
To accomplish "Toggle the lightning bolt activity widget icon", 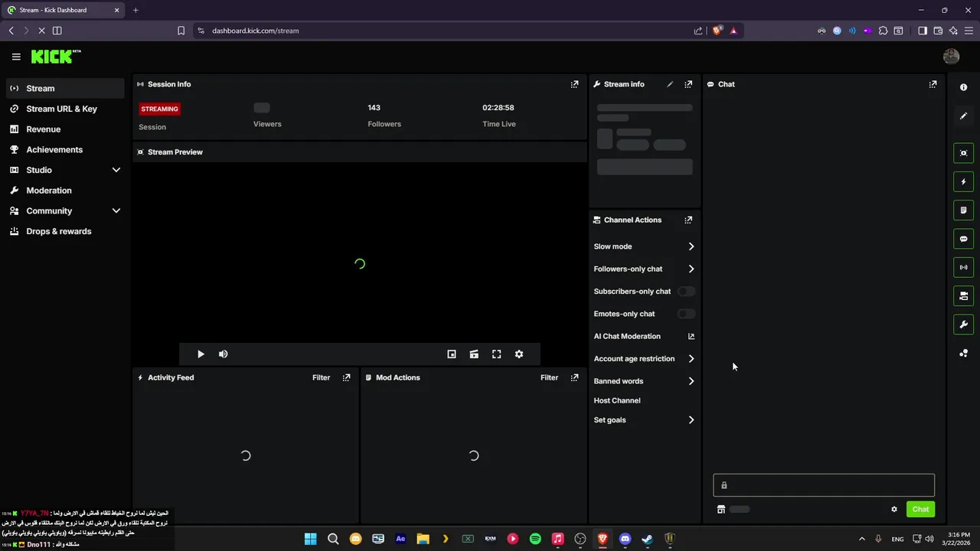I will (x=963, y=181).
